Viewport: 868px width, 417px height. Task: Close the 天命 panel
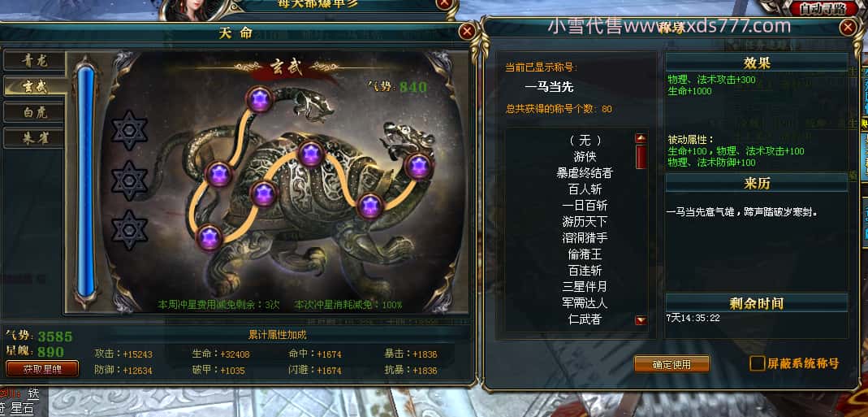click(467, 32)
